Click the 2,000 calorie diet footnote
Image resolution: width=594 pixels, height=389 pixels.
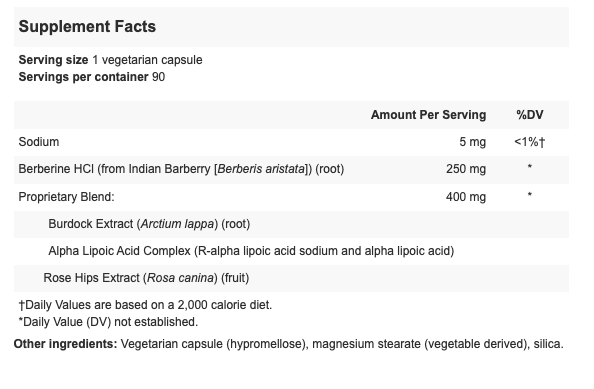(145, 305)
